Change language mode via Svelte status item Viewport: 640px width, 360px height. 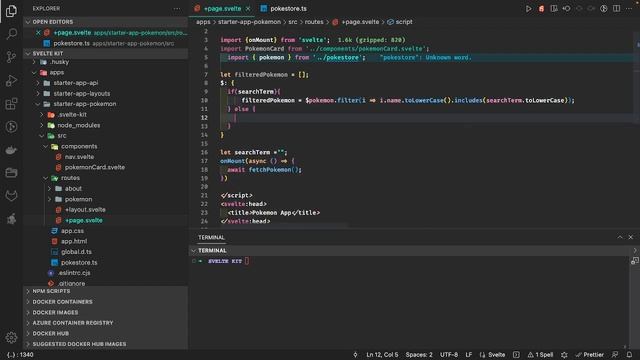pos(492,355)
